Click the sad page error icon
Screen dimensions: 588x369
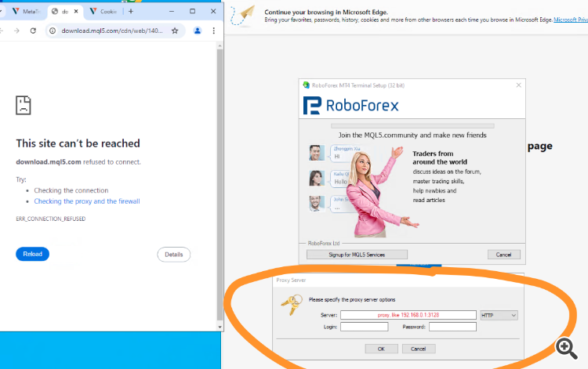24,105
